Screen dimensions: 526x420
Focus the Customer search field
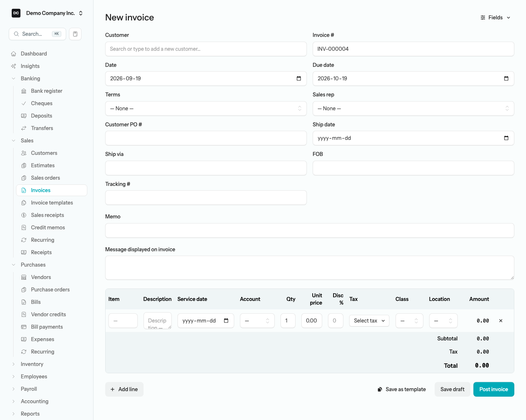click(206, 49)
